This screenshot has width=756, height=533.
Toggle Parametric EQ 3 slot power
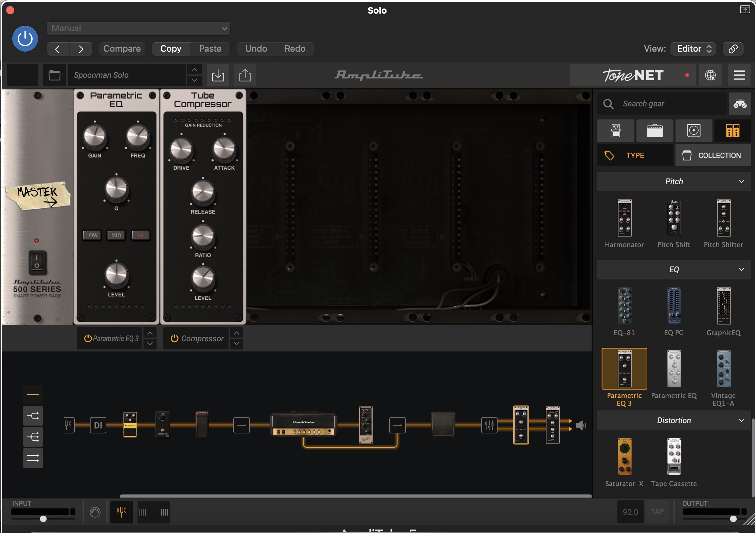tap(88, 339)
